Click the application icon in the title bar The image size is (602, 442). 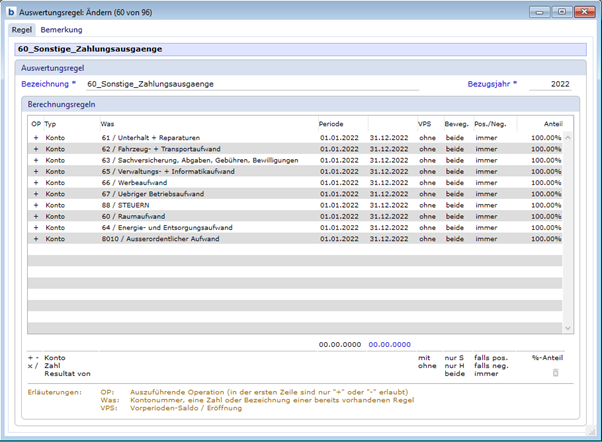click(11, 11)
